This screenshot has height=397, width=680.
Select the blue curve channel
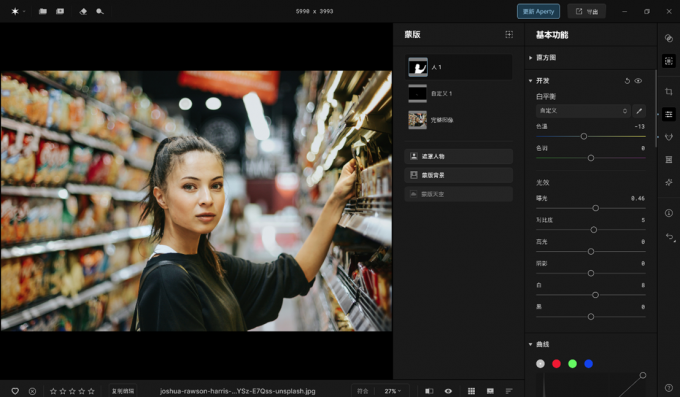(x=588, y=364)
